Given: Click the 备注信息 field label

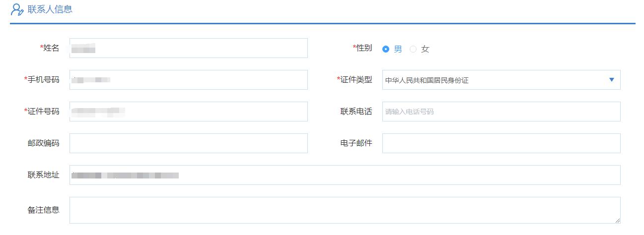Looking at the screenshot, I should tap(44, 210).
